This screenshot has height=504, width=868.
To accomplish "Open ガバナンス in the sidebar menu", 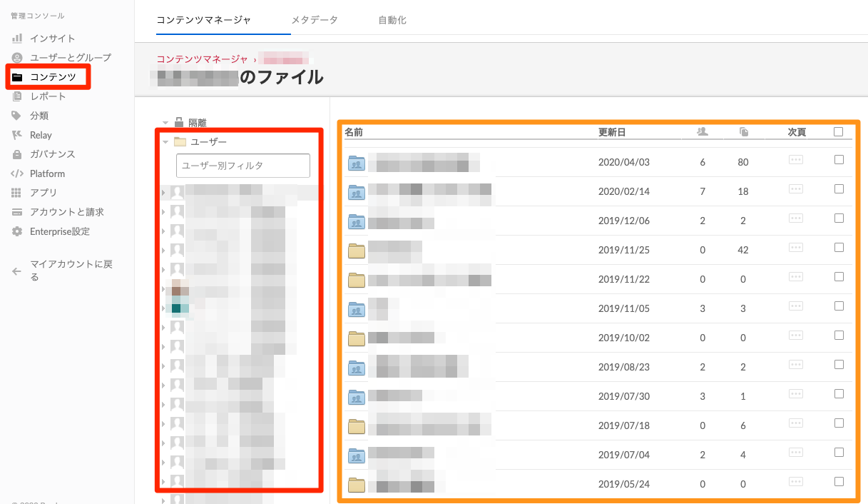I will point(52,154).
